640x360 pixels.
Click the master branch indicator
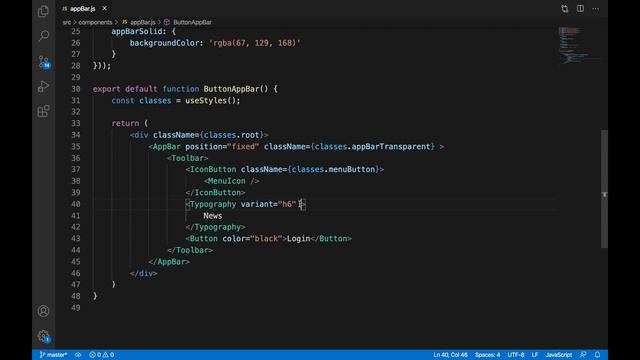pyautogui.click(x=53, y=355)
